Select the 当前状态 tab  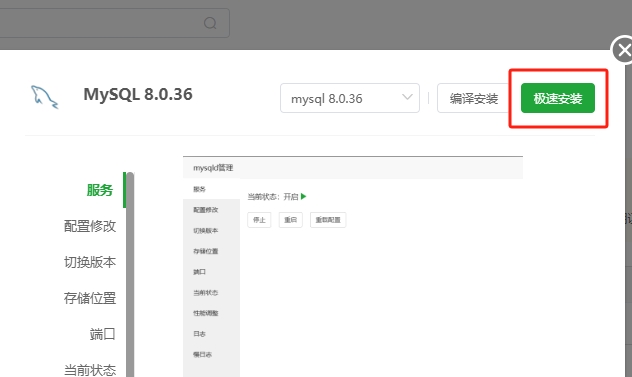pos(90,369)
